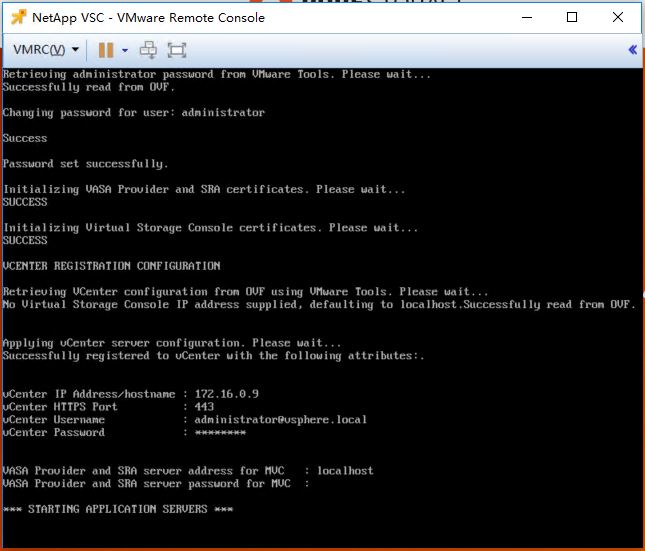
Task: Click 'Initializing VASA Provider and SRA certificates' line
Action: coord(204,189)
